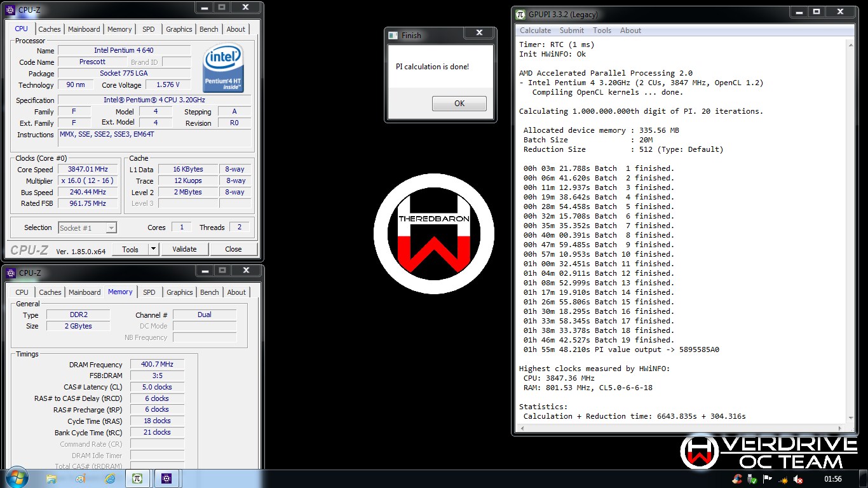Open the Tools menu in GPUPI
The height and width of the screenshot is (488, 868).
(602, 30)
